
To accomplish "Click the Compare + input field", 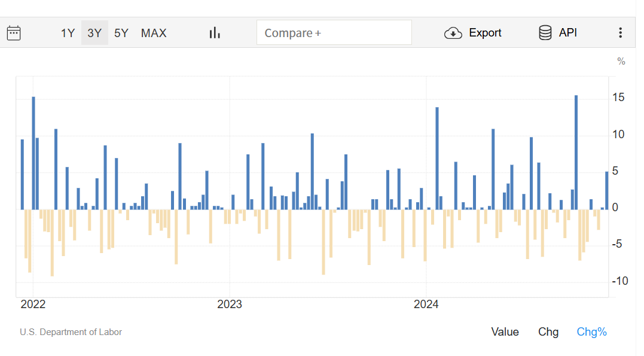I will [334, 33].
